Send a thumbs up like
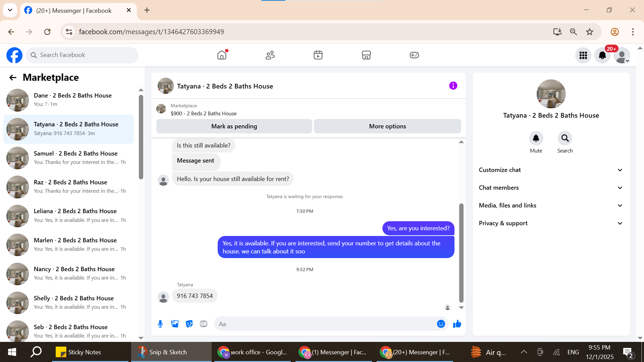The height and width of the screenshot is (362, 644). [457, 324]
